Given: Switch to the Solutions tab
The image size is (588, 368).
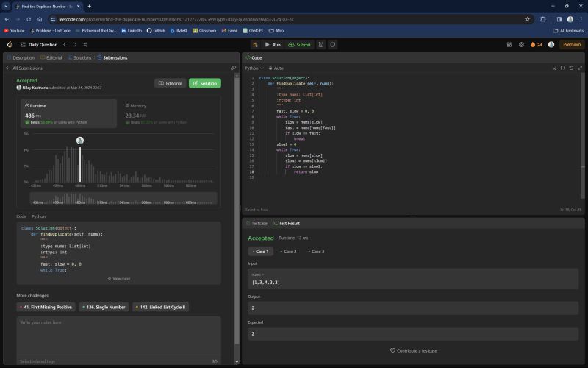Looking at the screenshot, I should point(80,58).
